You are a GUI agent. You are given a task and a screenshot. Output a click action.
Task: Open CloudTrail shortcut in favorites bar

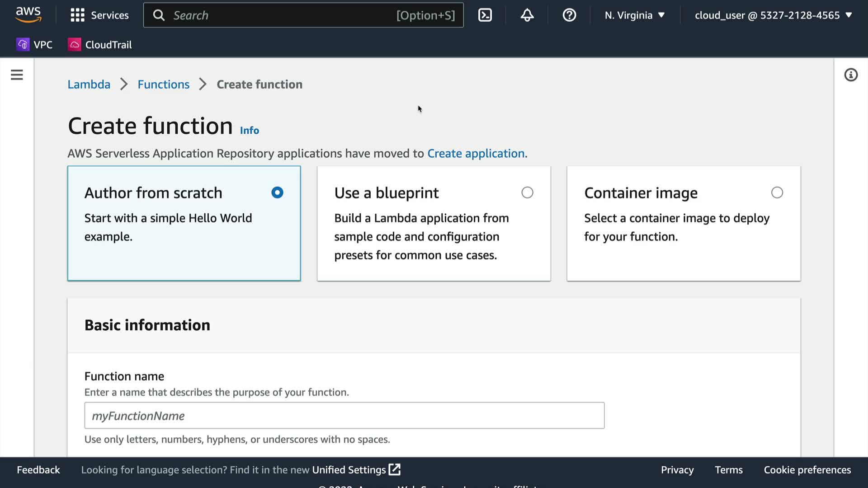100,45
